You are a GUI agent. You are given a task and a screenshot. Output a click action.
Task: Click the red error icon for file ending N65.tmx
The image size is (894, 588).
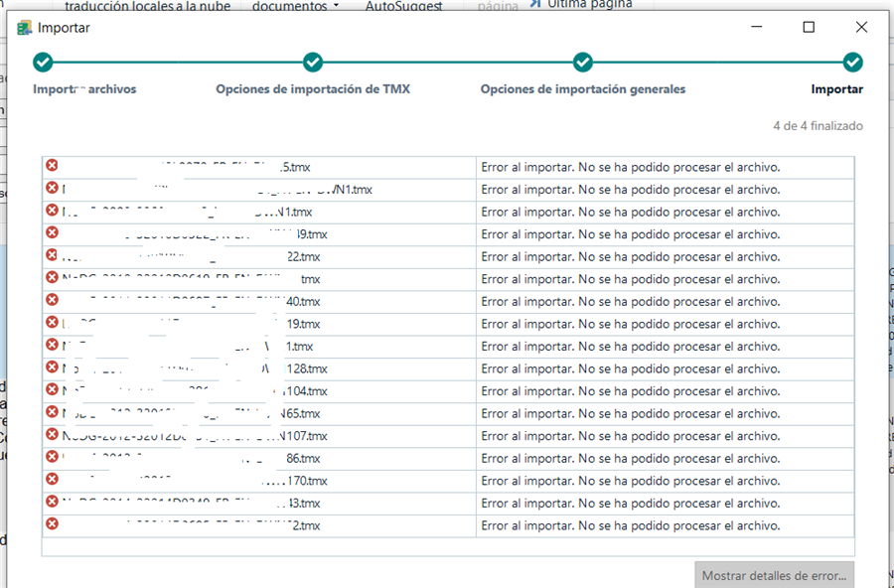click(x=52, y=412)
